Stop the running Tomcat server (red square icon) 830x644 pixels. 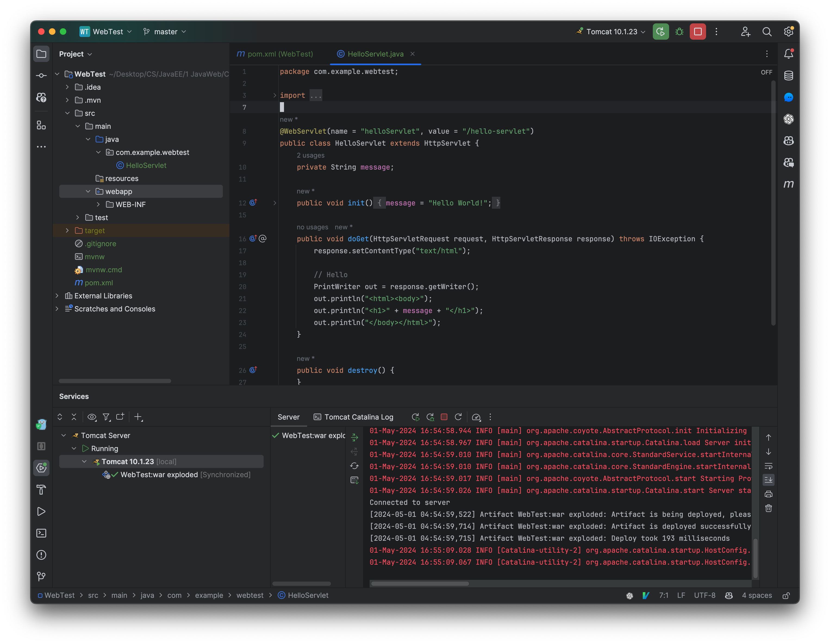coord(698,32)
